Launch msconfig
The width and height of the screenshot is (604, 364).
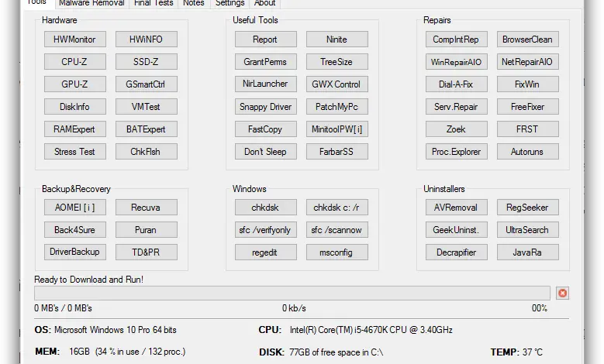tap(337, 252)
